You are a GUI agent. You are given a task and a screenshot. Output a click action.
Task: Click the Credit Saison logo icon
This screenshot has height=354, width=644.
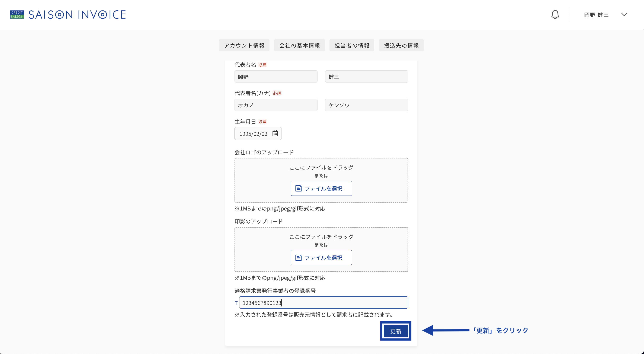pos(17,15)
